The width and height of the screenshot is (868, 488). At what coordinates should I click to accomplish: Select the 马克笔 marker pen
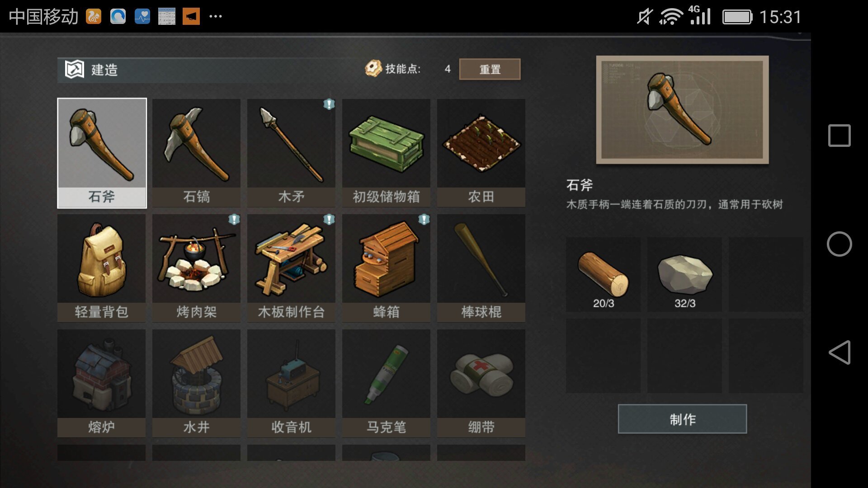pos(386,383)
